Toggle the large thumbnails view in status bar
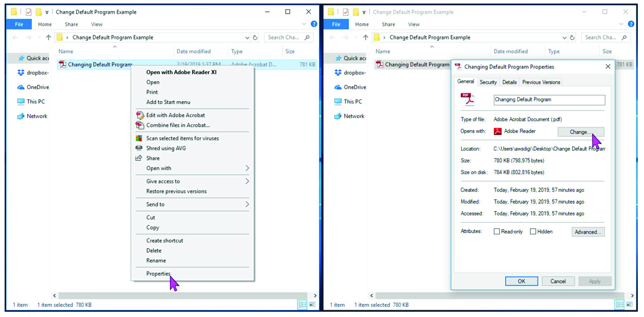The image size is (644, 317). 312,304
